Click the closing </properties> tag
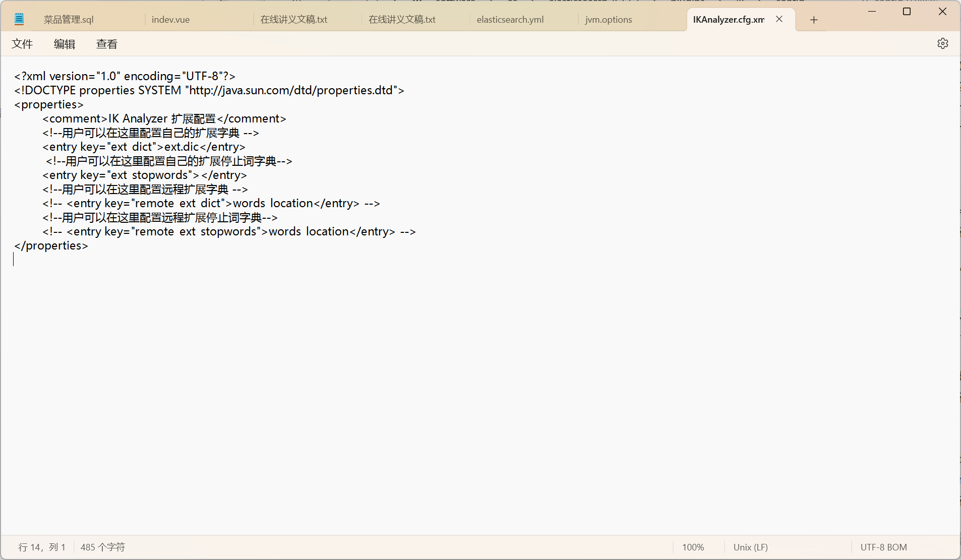Image resolution: width=961 pixels, height=560 pixels. pos(51,245)
